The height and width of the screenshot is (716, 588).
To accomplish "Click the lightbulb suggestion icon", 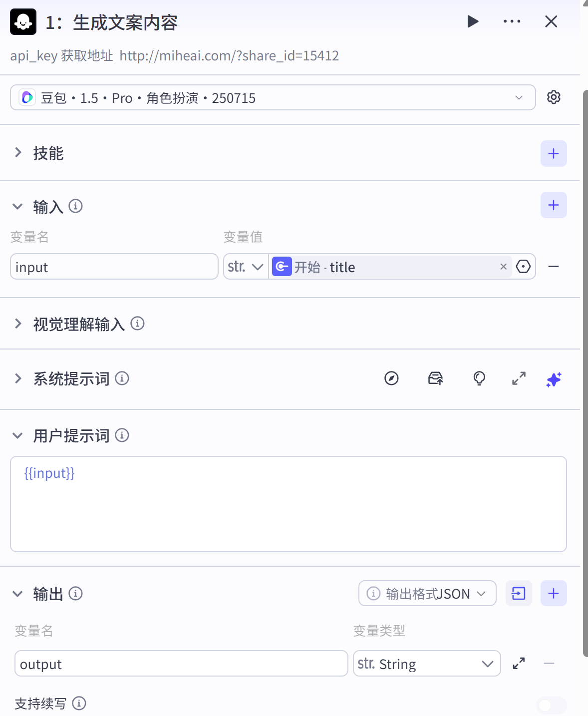I will [x=479, y=378].
